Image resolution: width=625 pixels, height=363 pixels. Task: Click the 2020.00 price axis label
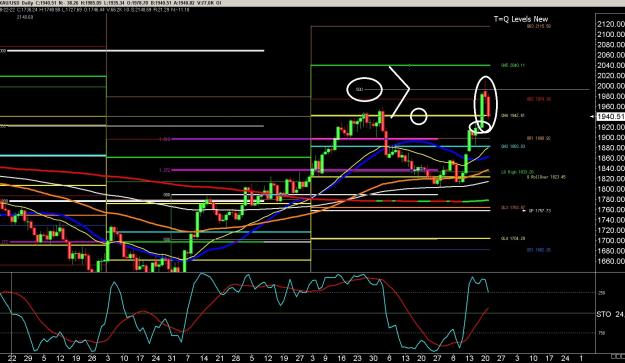[x=611, y=76]
